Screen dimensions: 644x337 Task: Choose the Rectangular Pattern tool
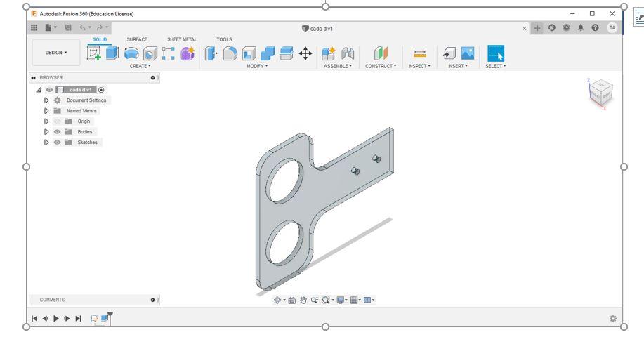pos(169,53)
